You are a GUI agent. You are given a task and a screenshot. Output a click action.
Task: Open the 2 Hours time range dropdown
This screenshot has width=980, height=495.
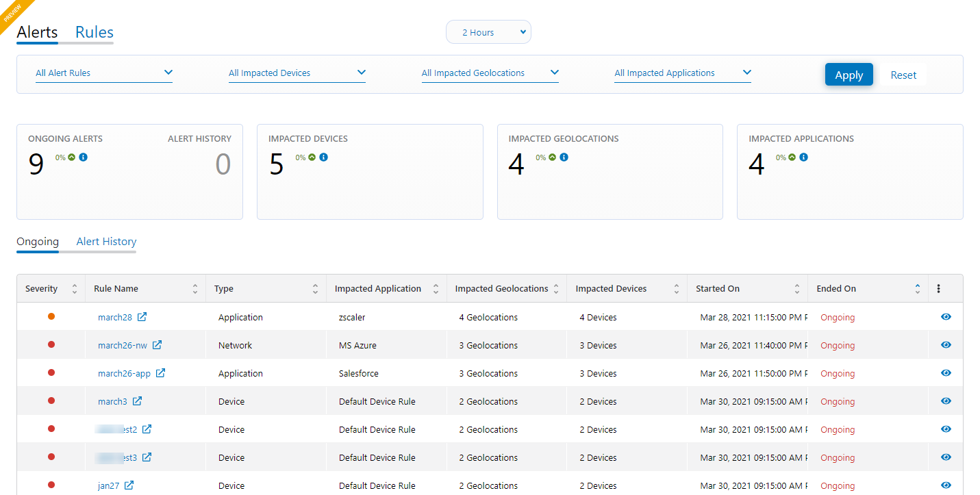[x=488, y=32]
